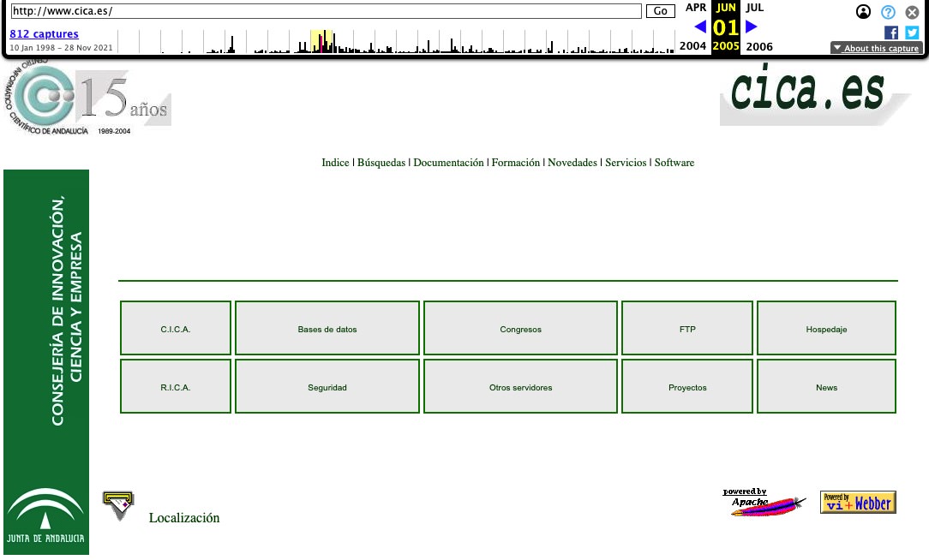Expand the About this capture dropdown
Screen dimensions: 929x560
point(876,49)
